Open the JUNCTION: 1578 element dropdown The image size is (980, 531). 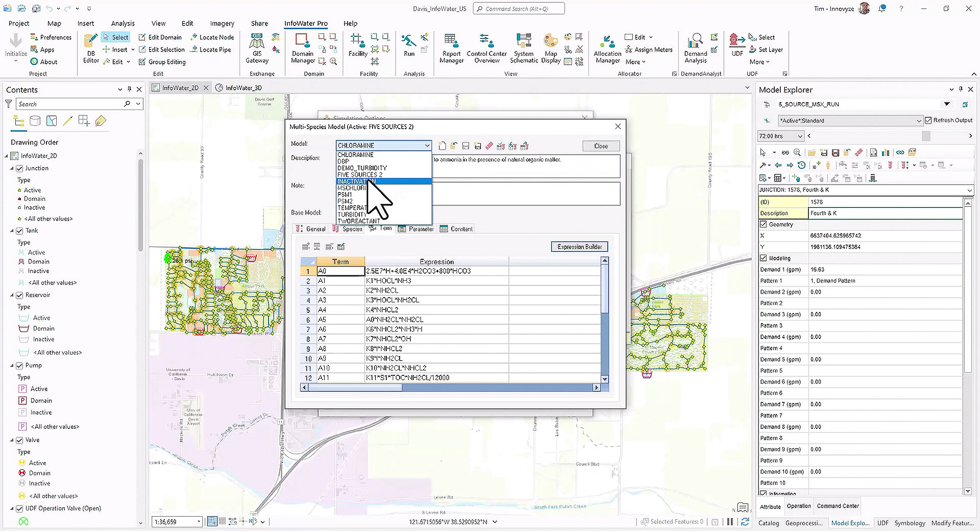[x=969, y=190]
